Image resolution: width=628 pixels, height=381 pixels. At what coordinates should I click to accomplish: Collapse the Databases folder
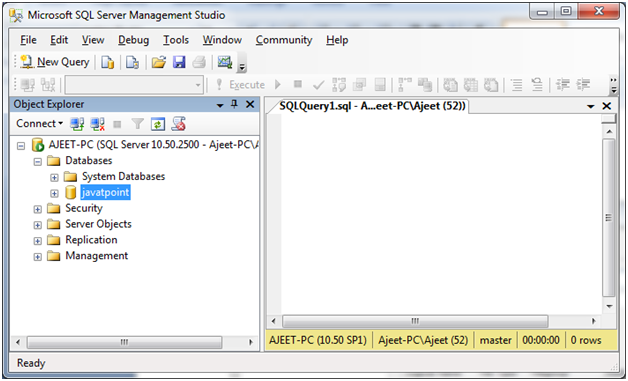point(38,161)
